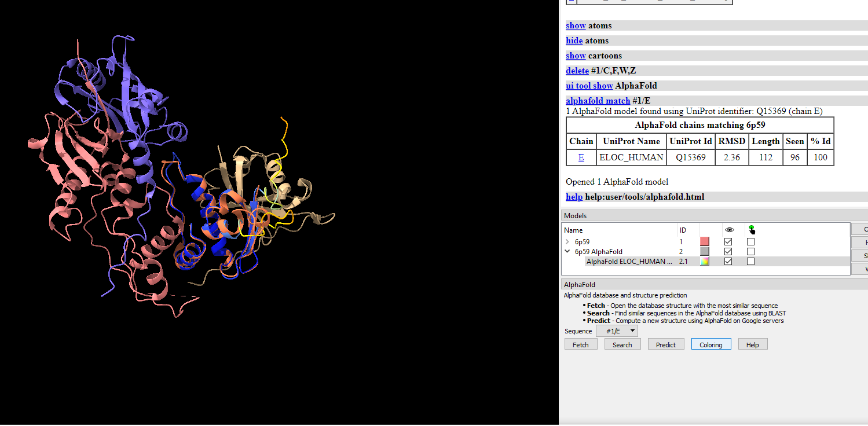Open the gray color swatch for 6p59 AlphaFold

tap(704, 252)
